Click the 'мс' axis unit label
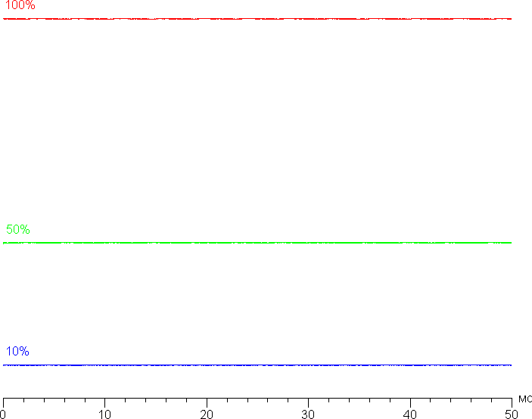The height and width of the screenshot is (419, 532). [x=525, y=399]
